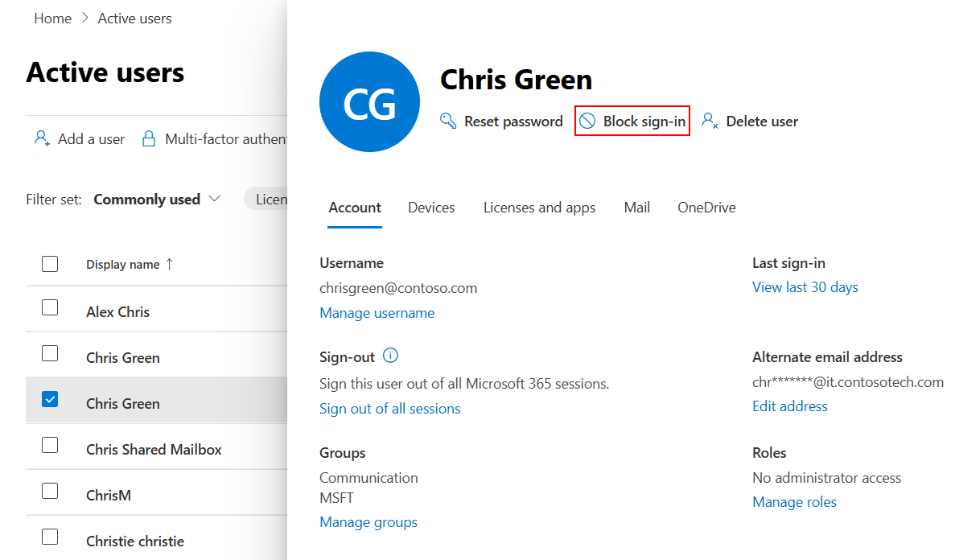Switch to the Devices tab
The image size is (955, 560).
[430, 207]
